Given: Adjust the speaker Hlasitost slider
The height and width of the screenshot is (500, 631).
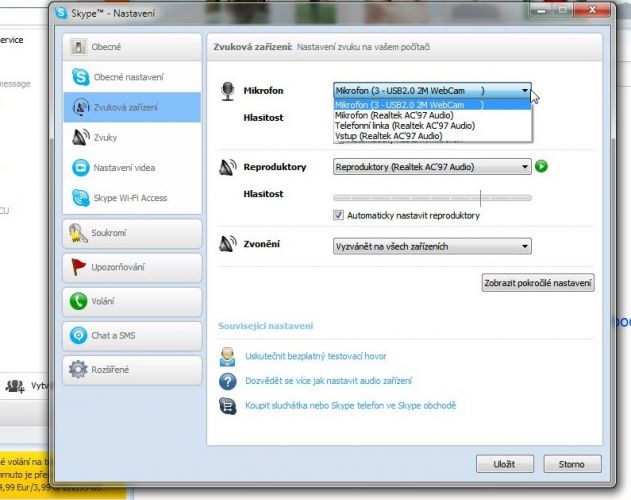Looking at the screenshot, I should tap(432, 198).
